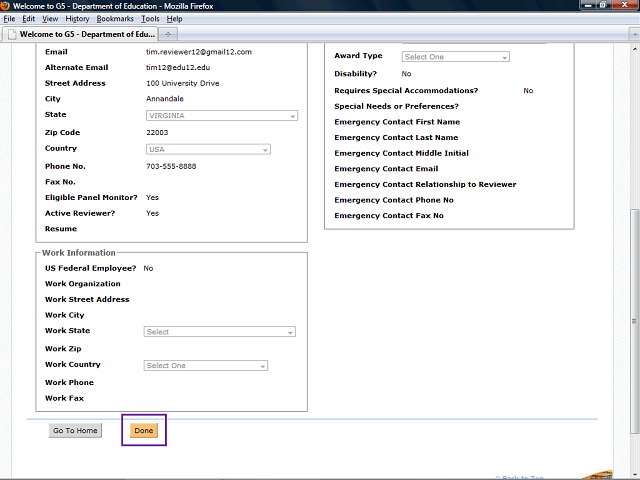
Task: Click the Active Reviewer label
Action: (80, 213)
